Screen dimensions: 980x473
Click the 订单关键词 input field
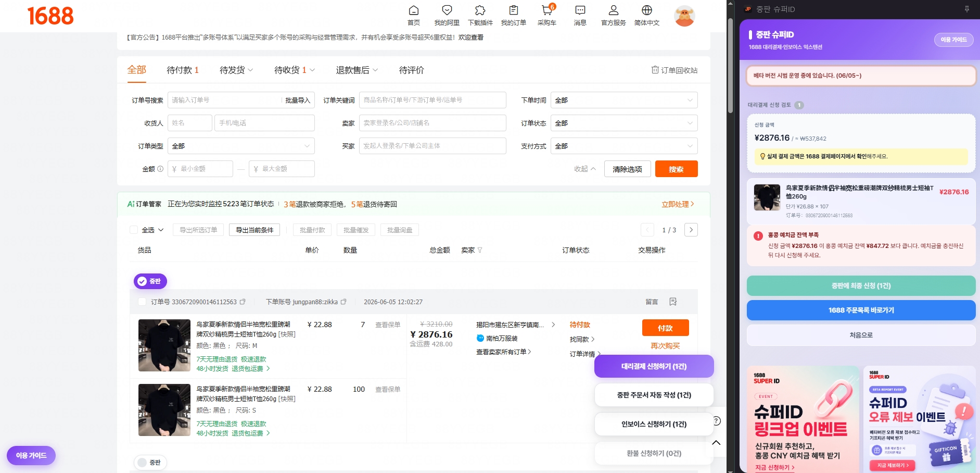[432, 100]
